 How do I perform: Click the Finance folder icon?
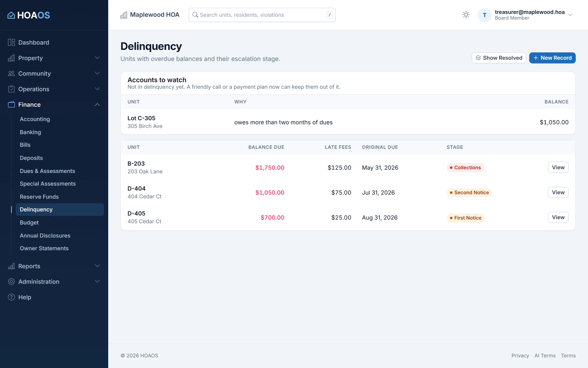[11, 105]
